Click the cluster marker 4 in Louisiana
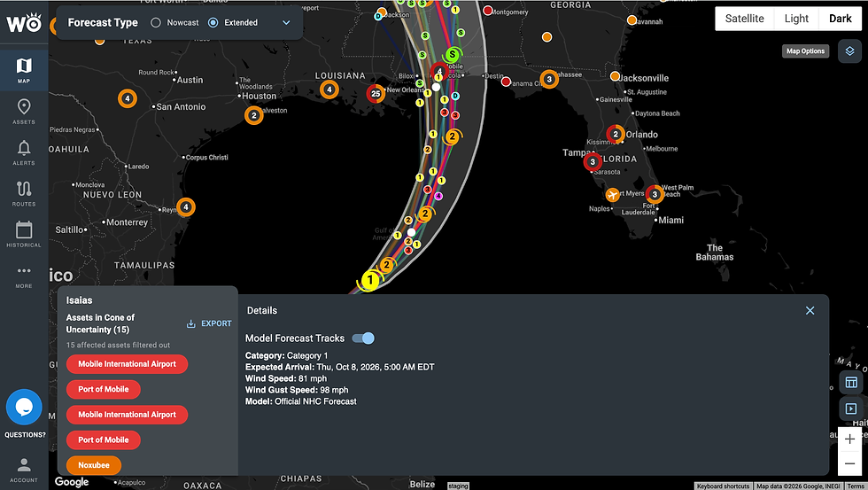This screenshot has height=490, width=868. coord(329,89)
